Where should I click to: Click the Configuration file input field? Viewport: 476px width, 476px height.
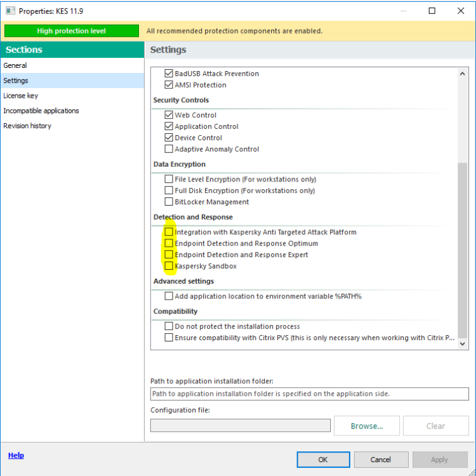[241, 425]
